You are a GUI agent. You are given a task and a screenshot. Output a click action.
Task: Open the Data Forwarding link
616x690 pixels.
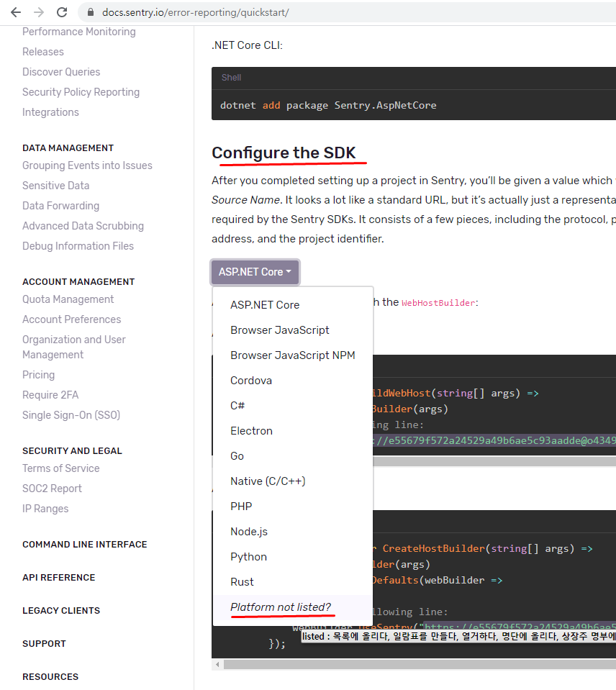pos(60,206)
